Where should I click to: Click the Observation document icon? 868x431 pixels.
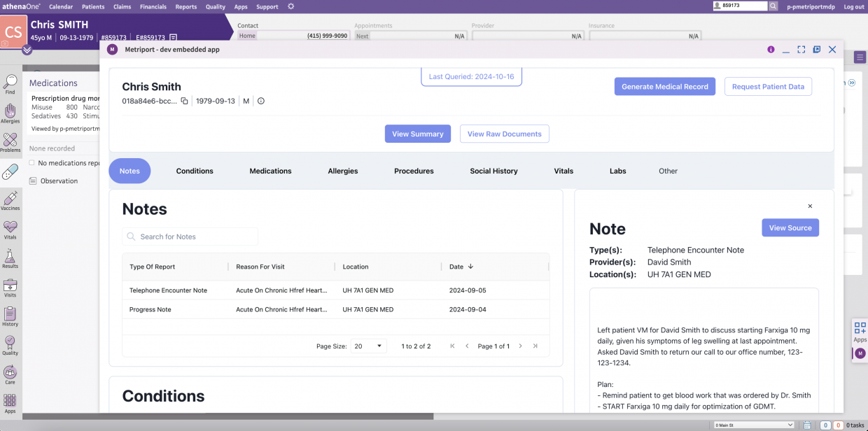click(33, 181)
